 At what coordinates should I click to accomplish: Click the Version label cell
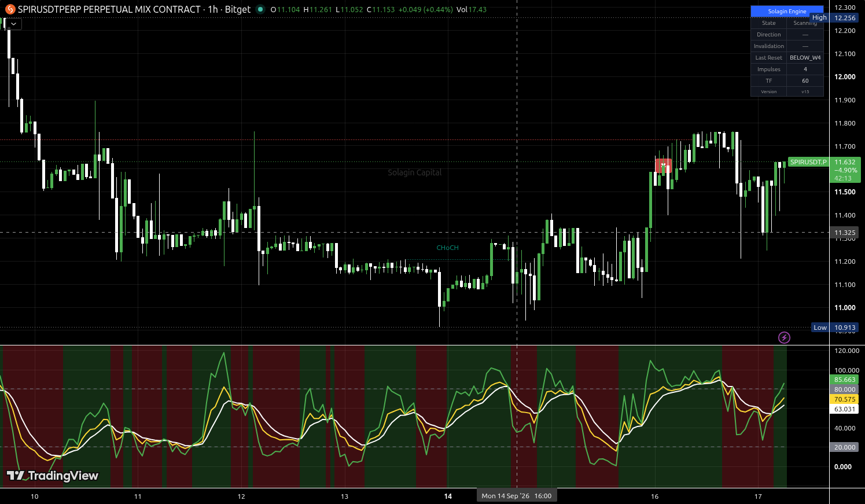(x=769, y=91)
